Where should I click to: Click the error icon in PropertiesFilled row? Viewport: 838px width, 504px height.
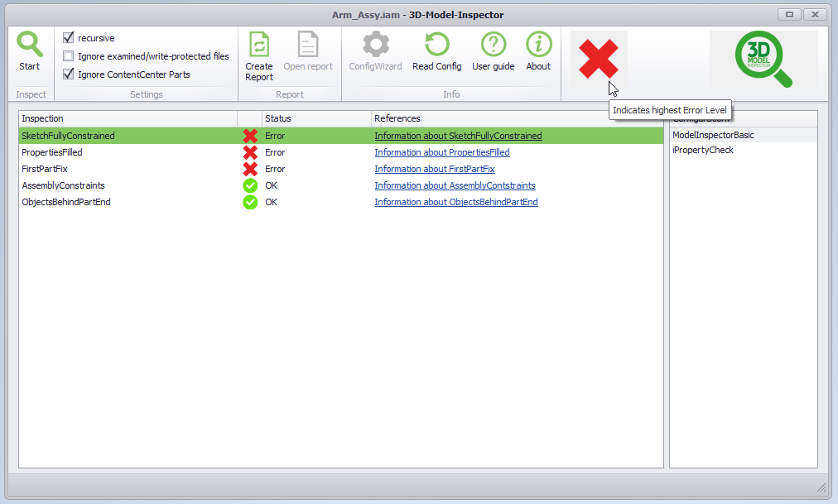pos(250,153)
